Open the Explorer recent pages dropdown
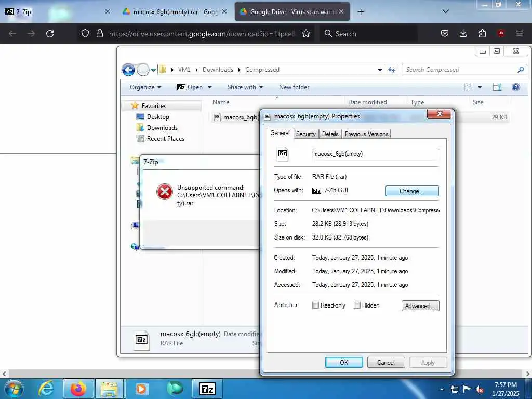 pyautogui.click(x=153, y=70)
